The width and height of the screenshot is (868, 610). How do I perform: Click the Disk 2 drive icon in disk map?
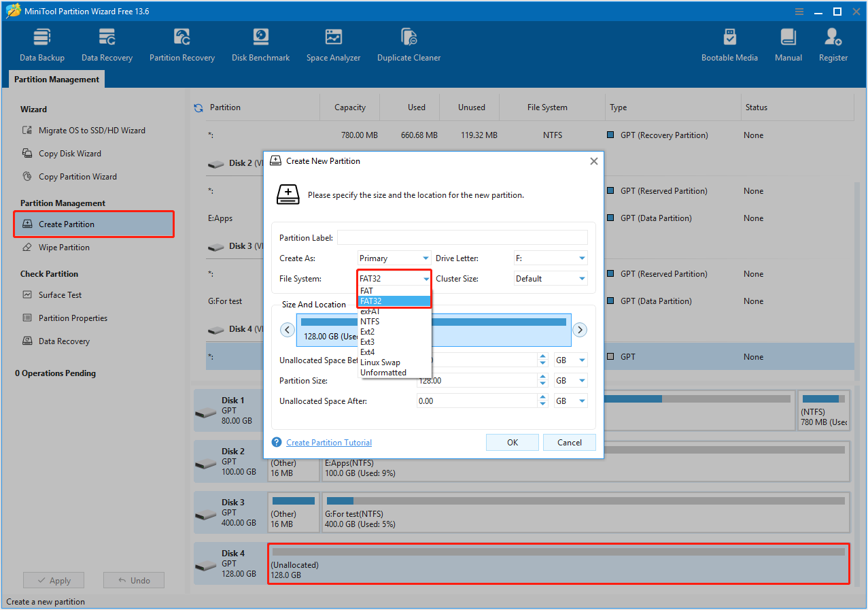pos(205,464)
